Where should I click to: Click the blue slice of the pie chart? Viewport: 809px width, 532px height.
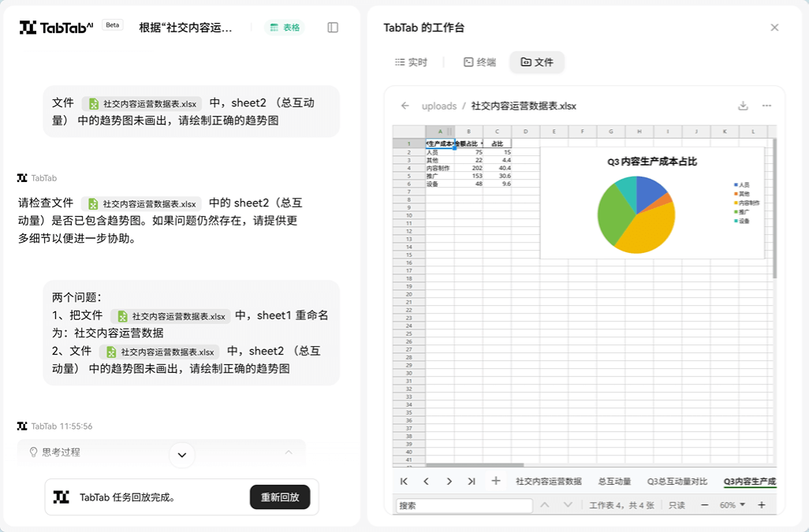[x=650, y=191]
